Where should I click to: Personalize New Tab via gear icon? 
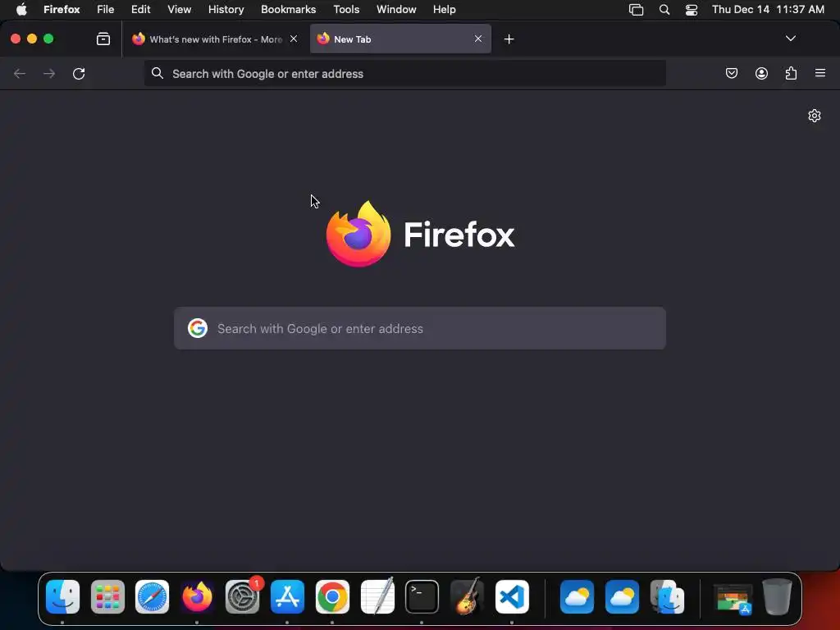click(815, 116)
